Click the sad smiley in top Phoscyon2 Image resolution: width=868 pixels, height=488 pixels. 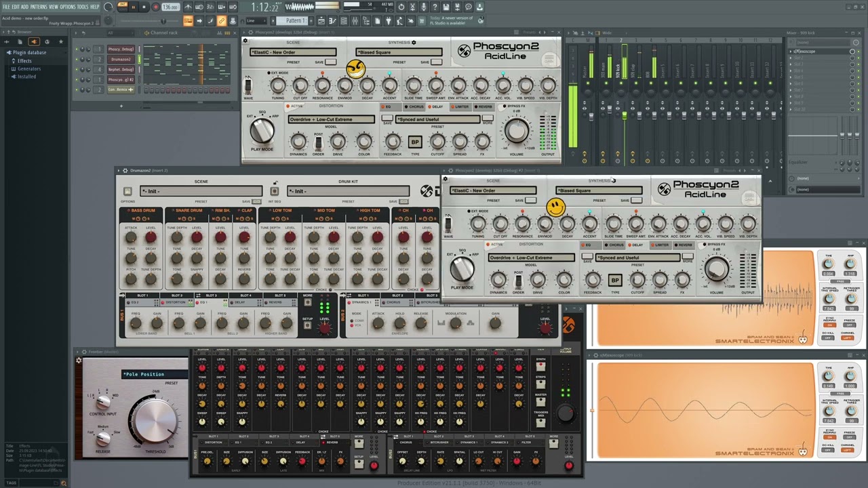pyautogui.click(x=355, y=68)
